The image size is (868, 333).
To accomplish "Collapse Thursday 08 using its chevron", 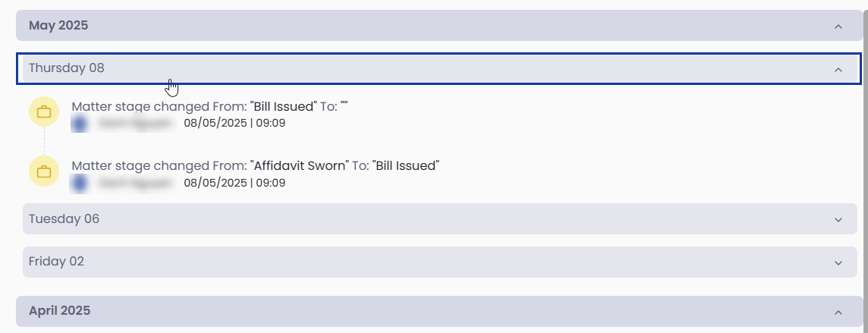I will coord(838,69).
